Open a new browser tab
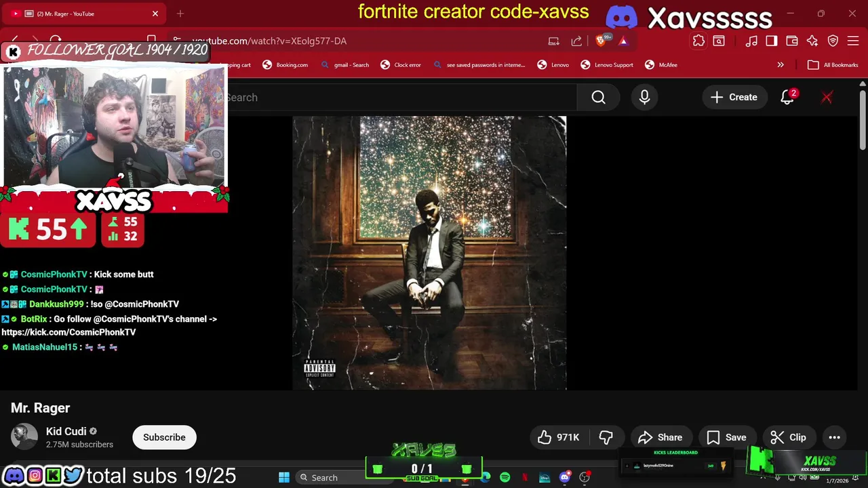Image resolution: width=868 pixels, height=488 pixels. (180, 14)
